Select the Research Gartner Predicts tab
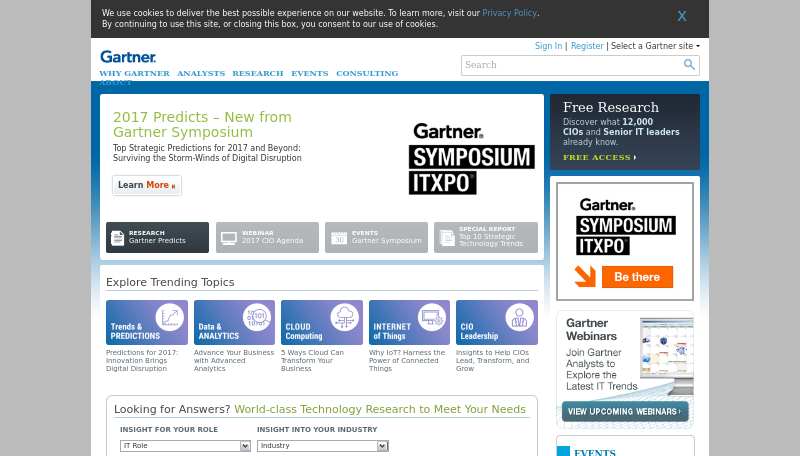800x456 pixels. [157, 237]
